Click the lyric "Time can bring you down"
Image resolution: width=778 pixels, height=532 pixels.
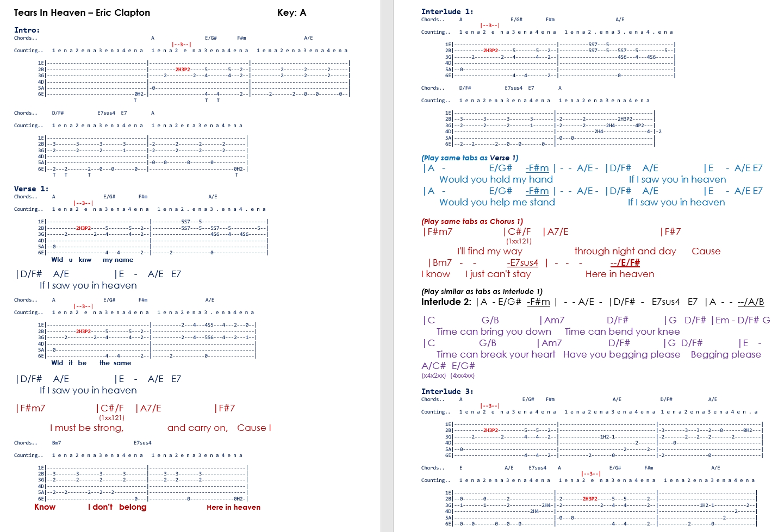pyautogui.click(x=494, y=331)
